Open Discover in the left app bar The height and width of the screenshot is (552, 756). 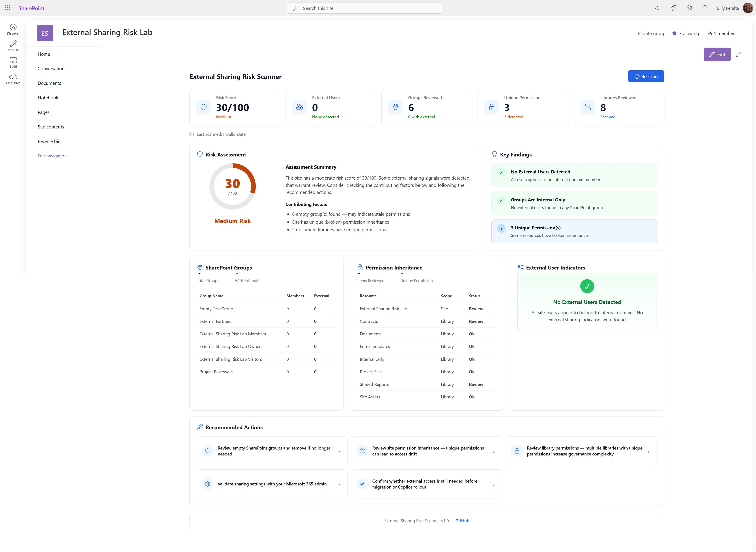(13, 29)
